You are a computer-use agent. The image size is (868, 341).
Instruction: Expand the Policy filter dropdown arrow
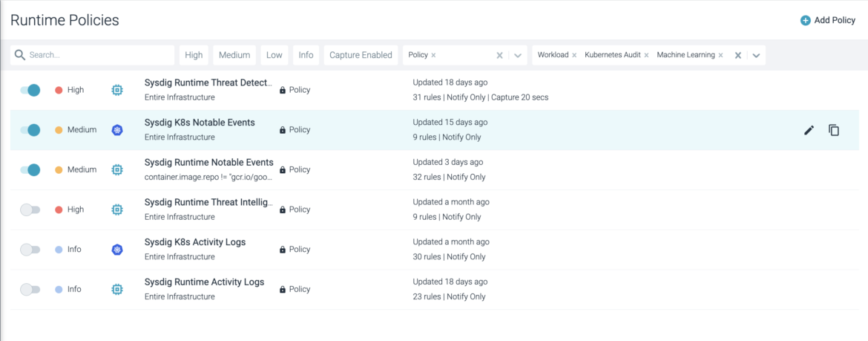tap(518, 56)
